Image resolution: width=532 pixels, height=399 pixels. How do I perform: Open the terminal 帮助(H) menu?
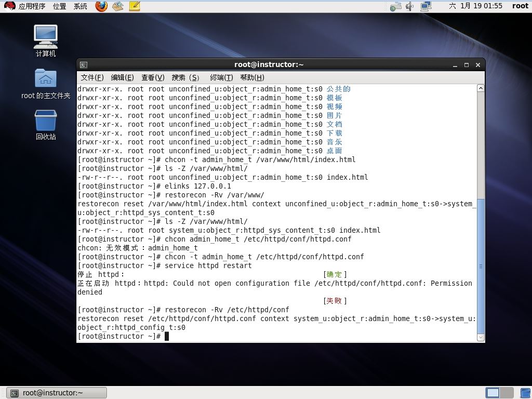(252, 78)
